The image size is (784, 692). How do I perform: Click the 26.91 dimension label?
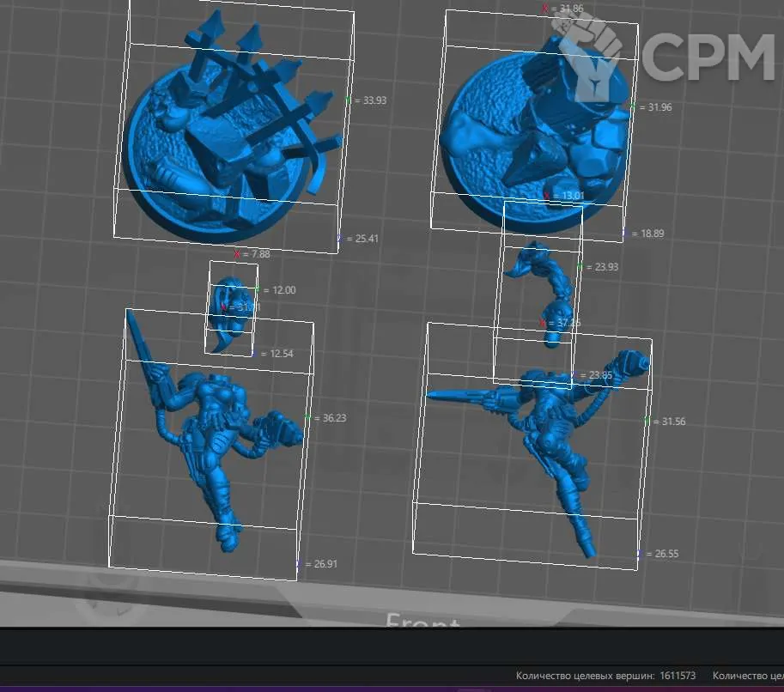coord(325,564)
